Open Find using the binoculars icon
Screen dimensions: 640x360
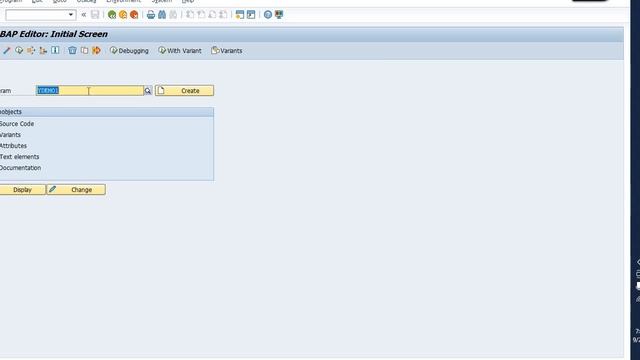pyautogui.click(x=162, y=15)
